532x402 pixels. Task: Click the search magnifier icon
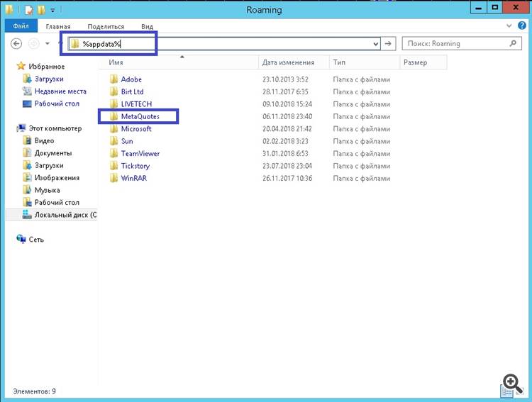click(x=513, y=43)
